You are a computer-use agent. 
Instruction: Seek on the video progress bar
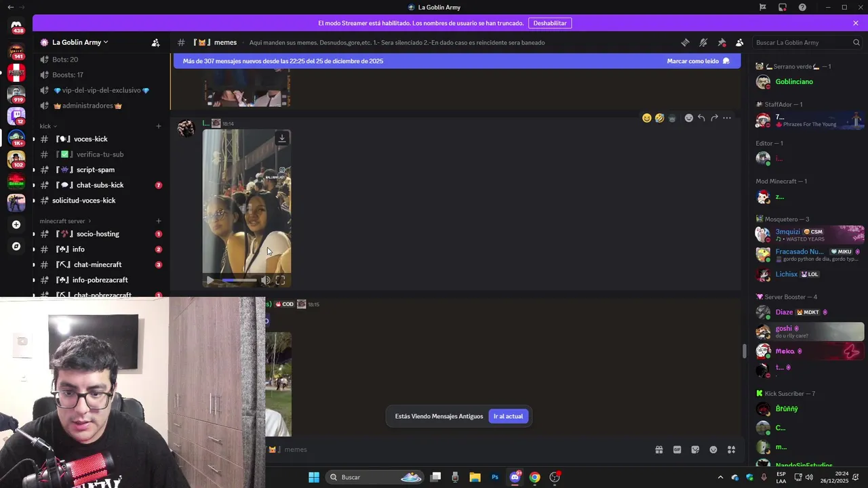coord(239,280)
